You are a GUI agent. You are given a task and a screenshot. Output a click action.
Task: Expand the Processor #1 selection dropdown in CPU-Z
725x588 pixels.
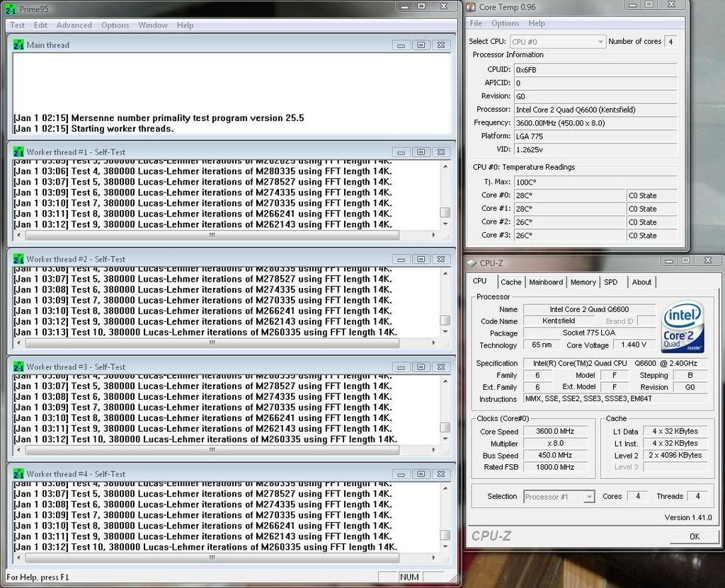(559, 497)
